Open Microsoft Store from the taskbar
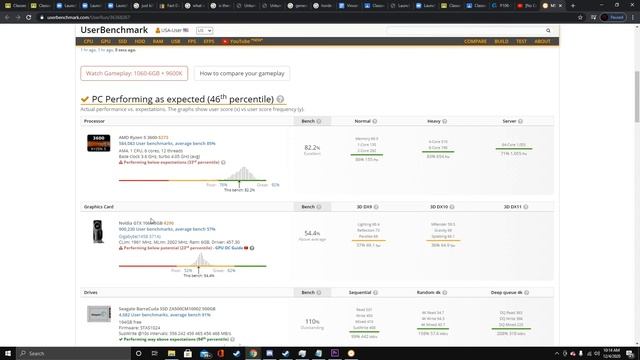The image size is (640, 360). 188,353
